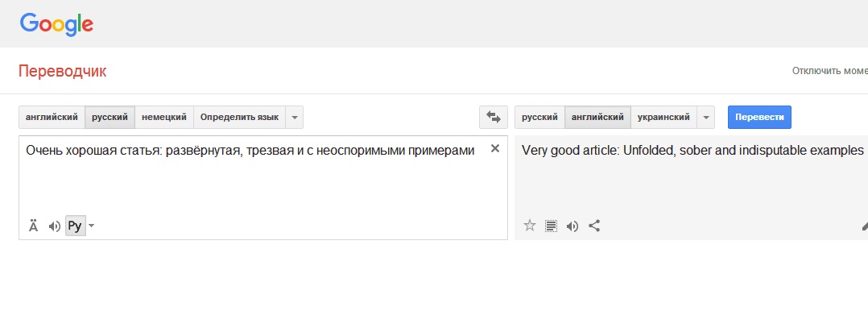Image resolution: width=868 pixels, height=311 pixels.
Task: Star the translation to save it
Action: pos(530,226)
